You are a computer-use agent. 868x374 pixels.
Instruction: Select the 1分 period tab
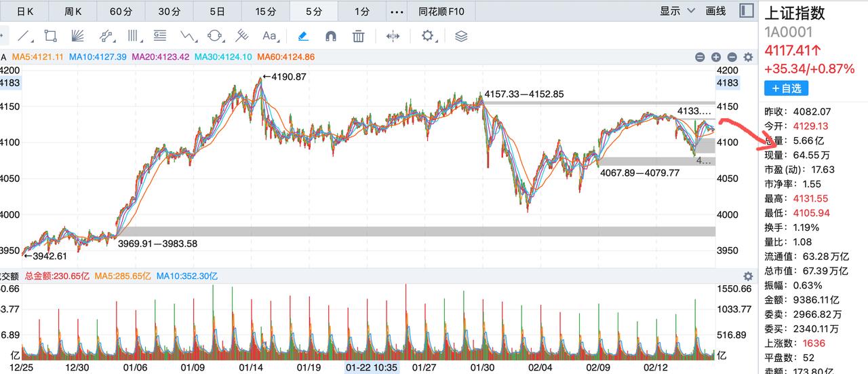(362, 11)
